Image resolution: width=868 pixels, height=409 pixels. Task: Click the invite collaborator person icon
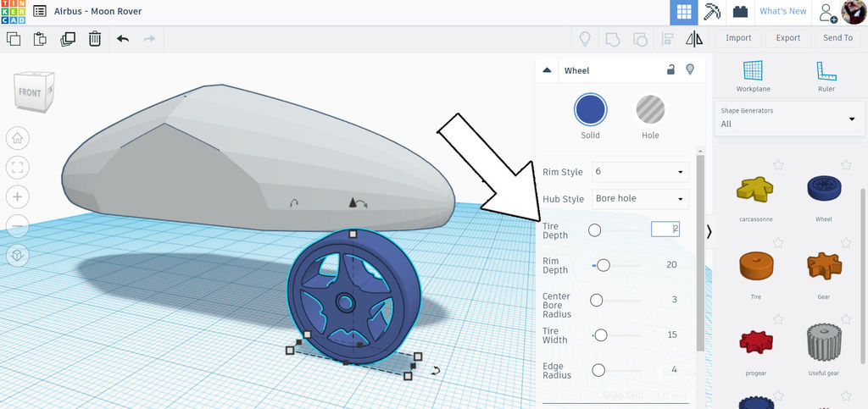827,13
